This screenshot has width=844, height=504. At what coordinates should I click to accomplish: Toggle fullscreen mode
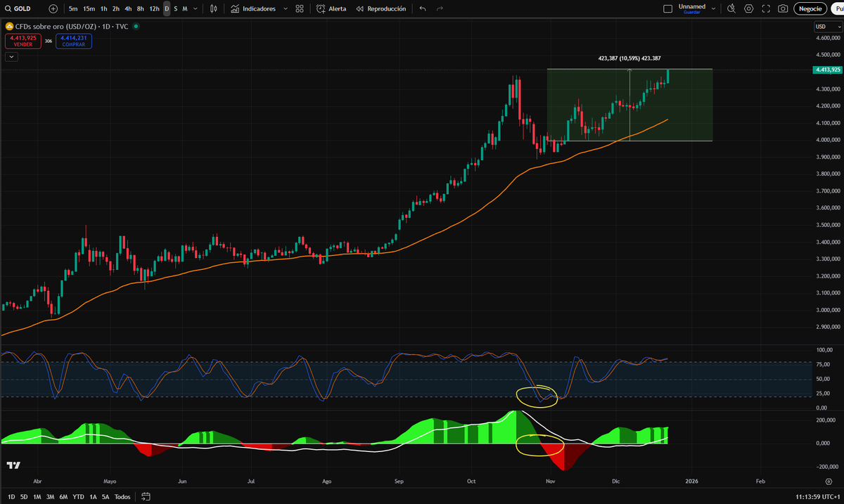coord(765,8)
